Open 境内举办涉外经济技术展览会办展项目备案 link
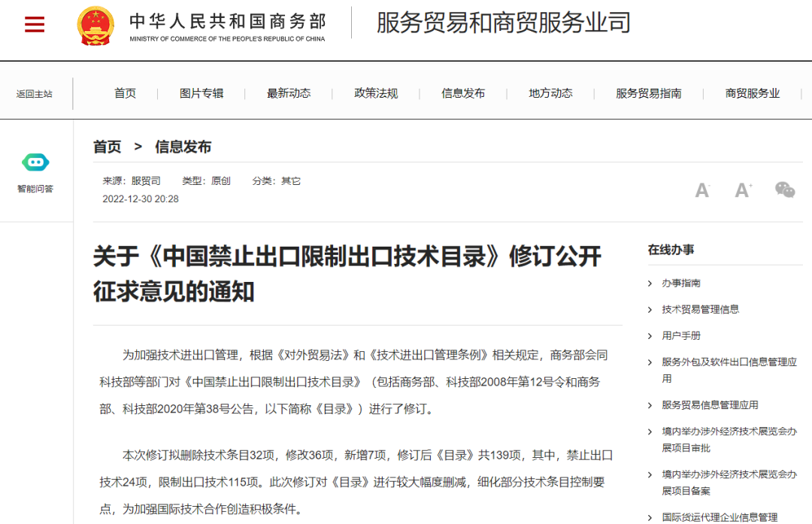The image size is (812, 524). (729, 483)
